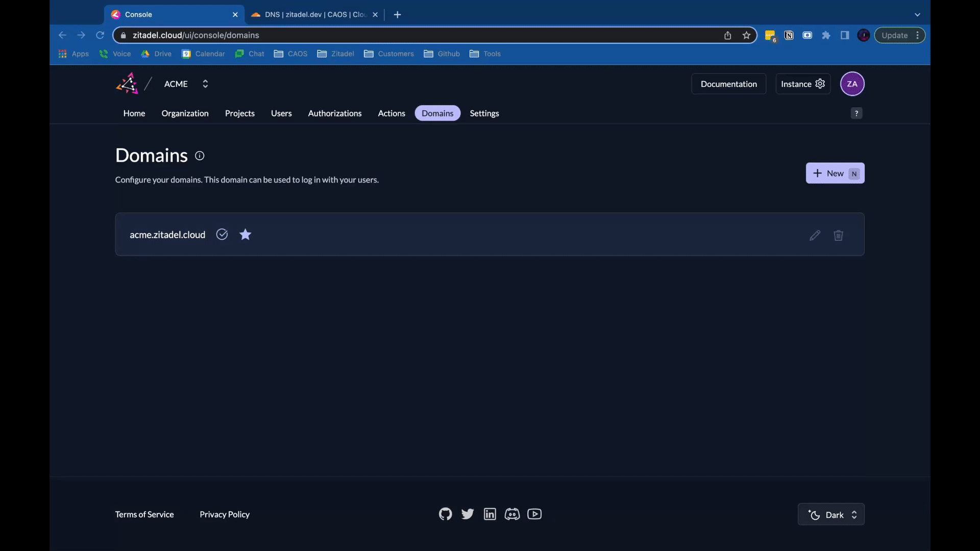
Task: Expand the browser tab DNS | zitadel.dev
Action: (313, 14)
